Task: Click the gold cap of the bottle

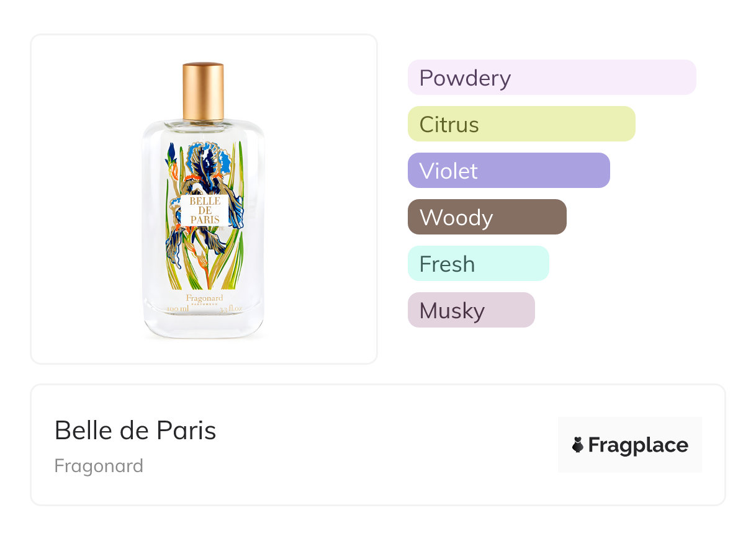Action: (203, 91)
